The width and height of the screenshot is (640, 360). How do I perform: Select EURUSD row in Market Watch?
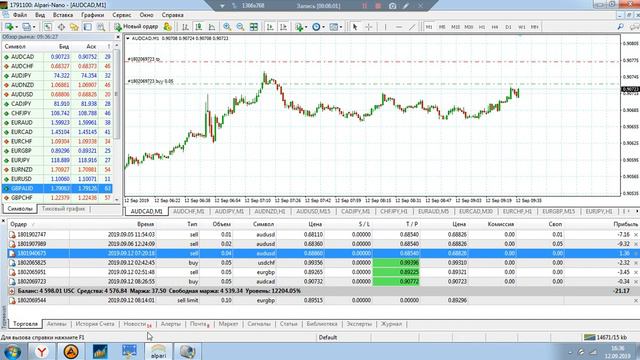pos(57,179)
